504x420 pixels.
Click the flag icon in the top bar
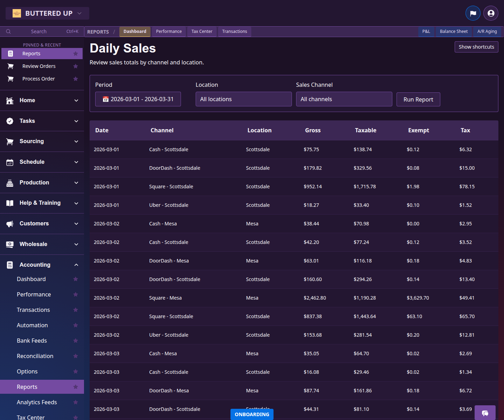pyautogui.click(x=473, y=13)
